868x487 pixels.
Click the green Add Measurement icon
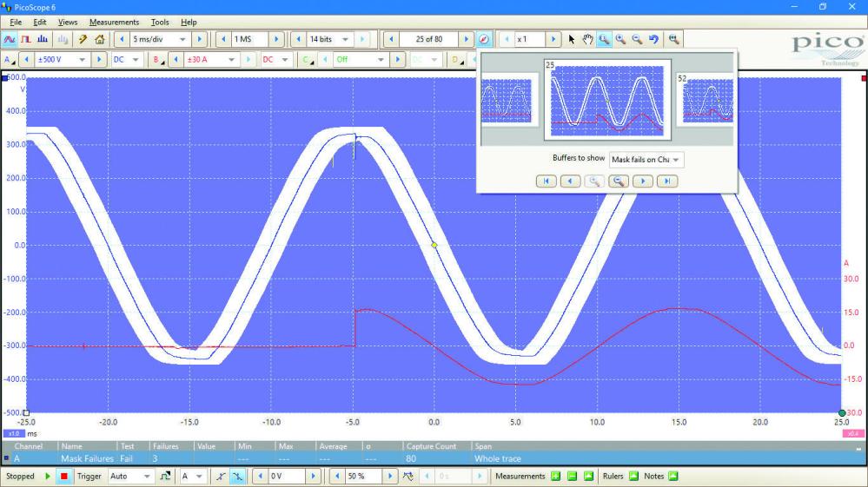pyautogui.click(x=555, y=476)
